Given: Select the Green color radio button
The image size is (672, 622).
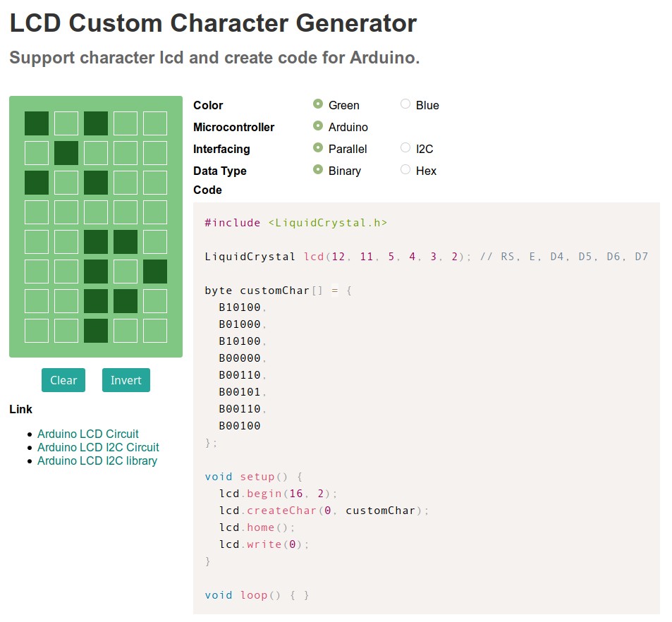Looking at the screenshot, I should pyautogui.click(x=318, y=104).
